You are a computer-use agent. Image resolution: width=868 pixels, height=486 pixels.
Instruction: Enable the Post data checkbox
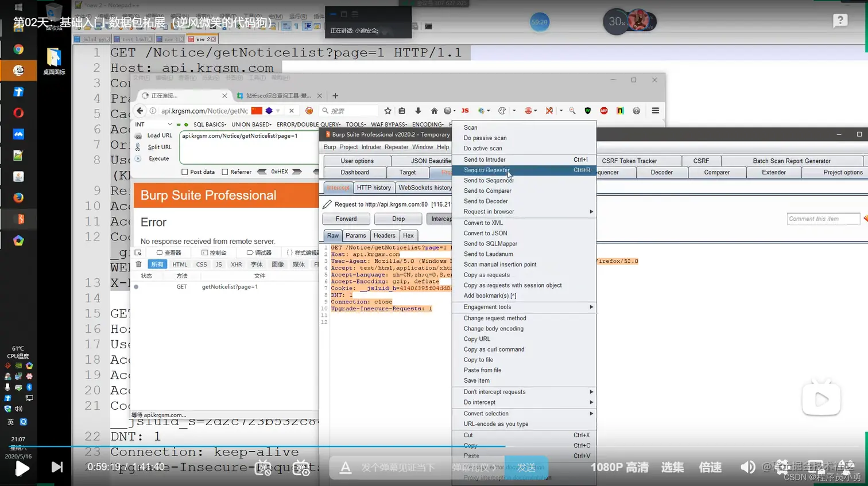pos(184,172)
